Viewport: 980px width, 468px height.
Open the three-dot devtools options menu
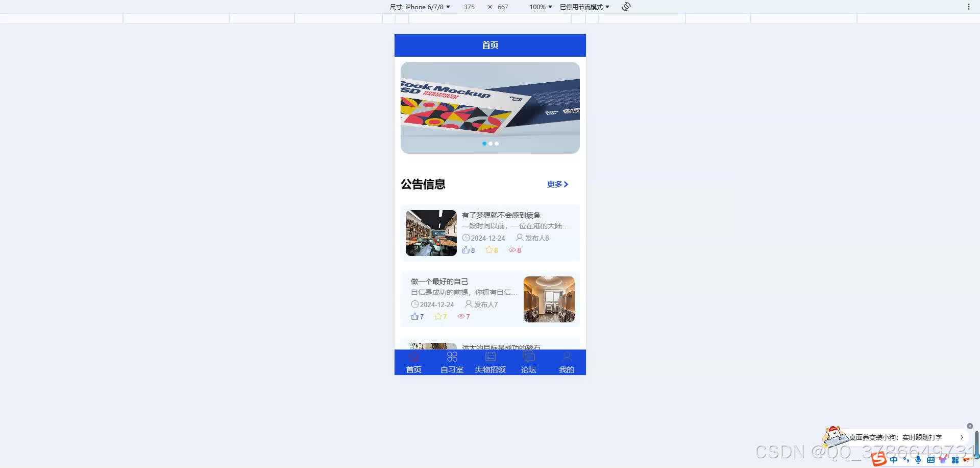[x=969, y=7]
